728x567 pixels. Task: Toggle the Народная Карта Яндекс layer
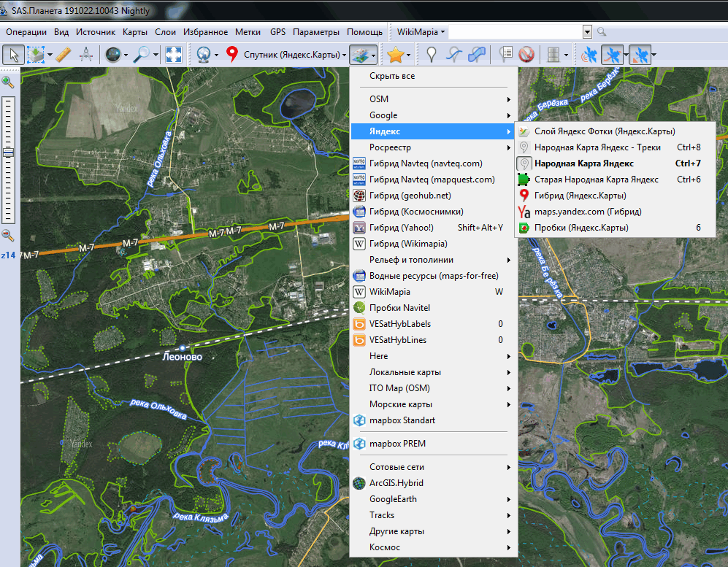point(583,163)
